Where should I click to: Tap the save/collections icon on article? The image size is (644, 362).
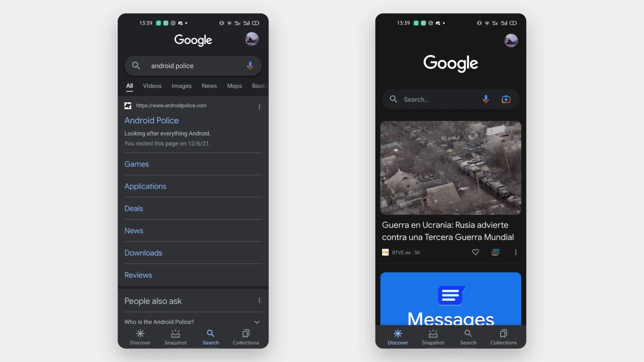495,252
